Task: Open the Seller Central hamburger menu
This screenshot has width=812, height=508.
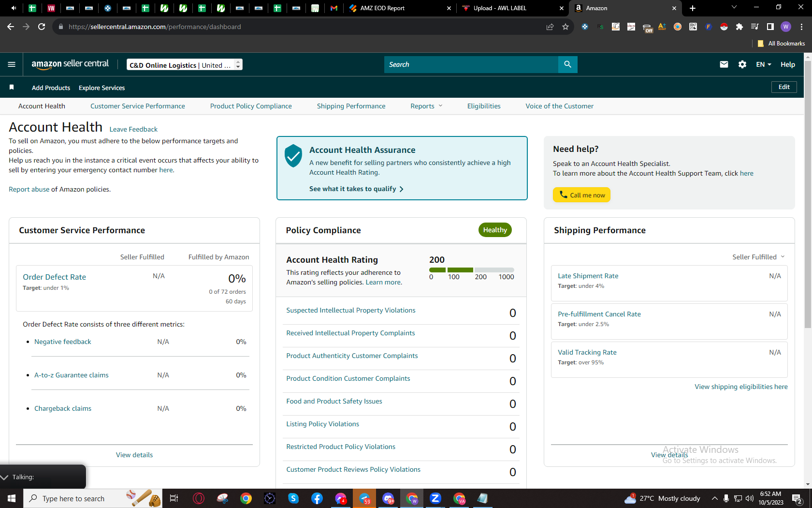Action: 12,64
